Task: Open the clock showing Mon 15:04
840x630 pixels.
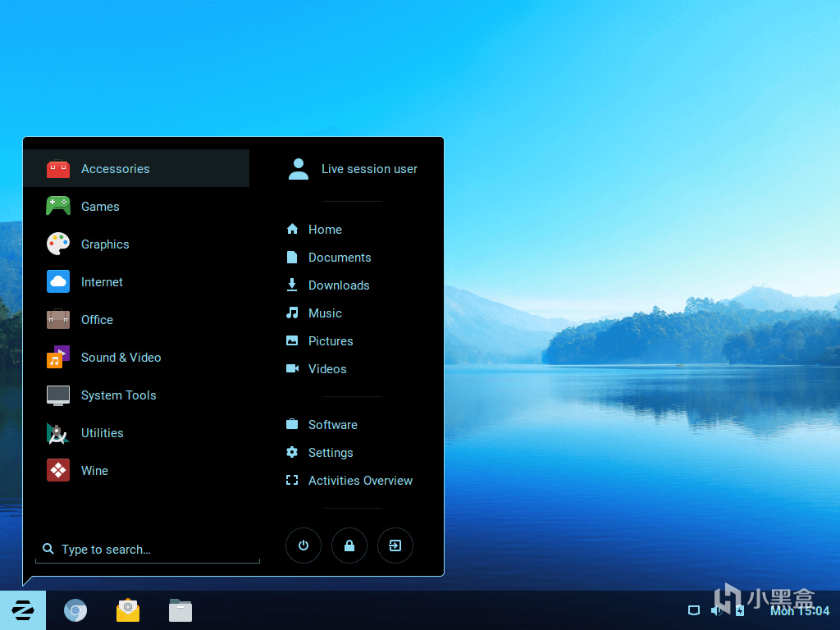Action: tap(799, 610)
